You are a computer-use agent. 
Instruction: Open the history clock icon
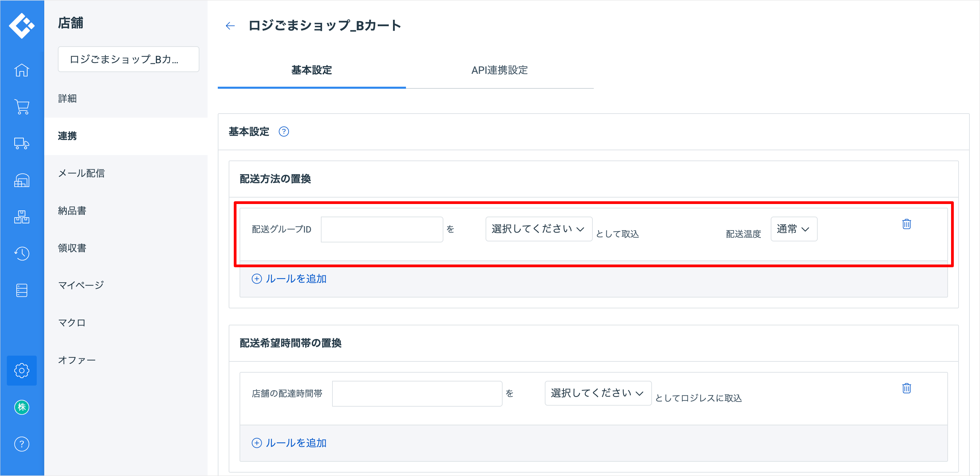pyautogui.click(x=22, y=254)
